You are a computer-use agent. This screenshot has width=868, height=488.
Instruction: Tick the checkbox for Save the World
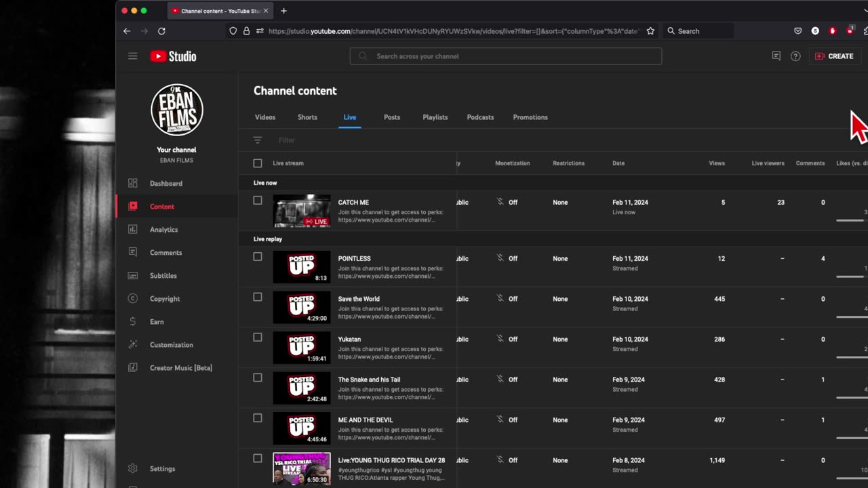(258, 297)
